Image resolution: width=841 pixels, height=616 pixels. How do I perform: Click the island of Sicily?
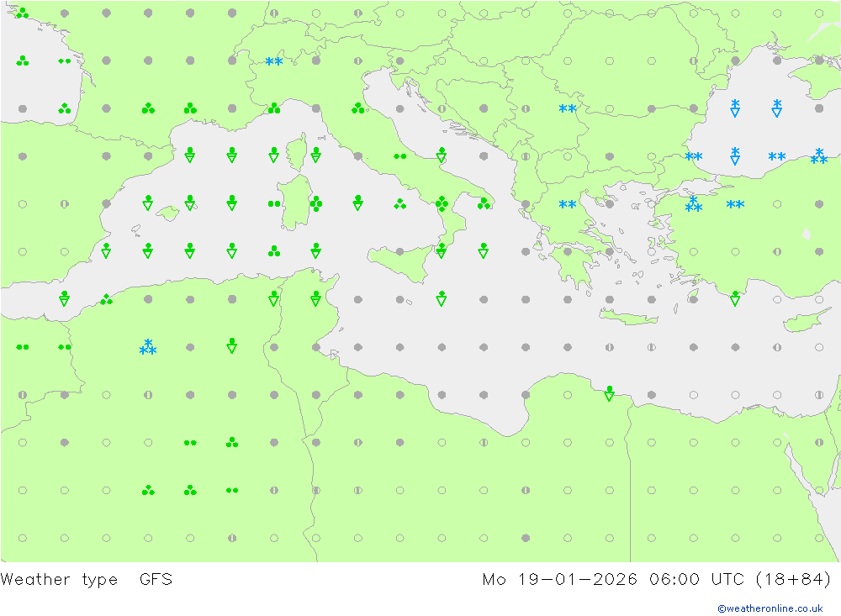(403, 261)
